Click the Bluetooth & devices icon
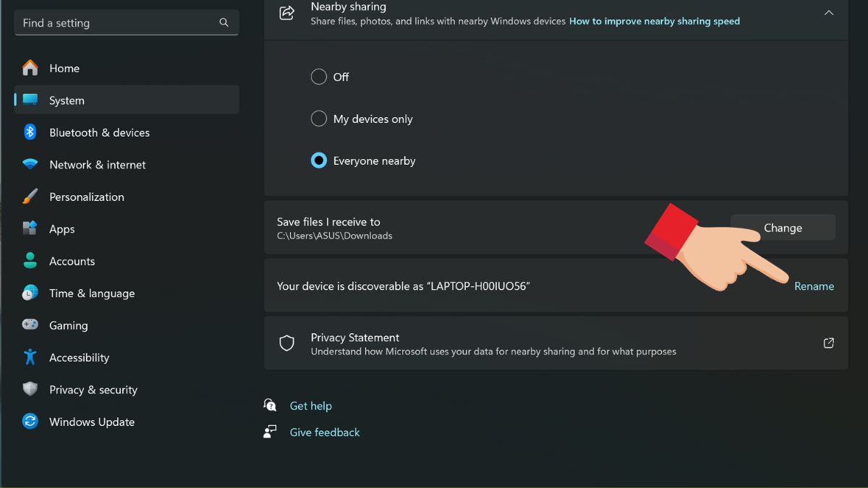The image size is (868, 488). [x=30, y=132]
